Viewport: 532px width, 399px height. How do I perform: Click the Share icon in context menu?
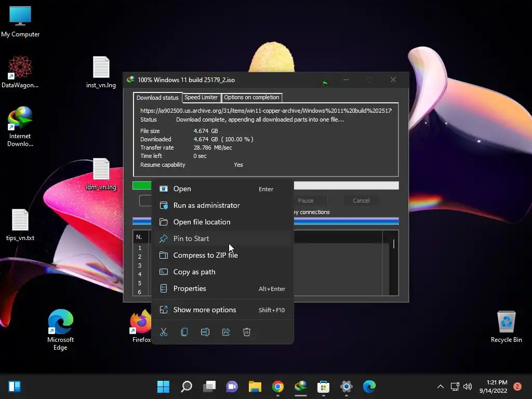[x=226, y=332]
